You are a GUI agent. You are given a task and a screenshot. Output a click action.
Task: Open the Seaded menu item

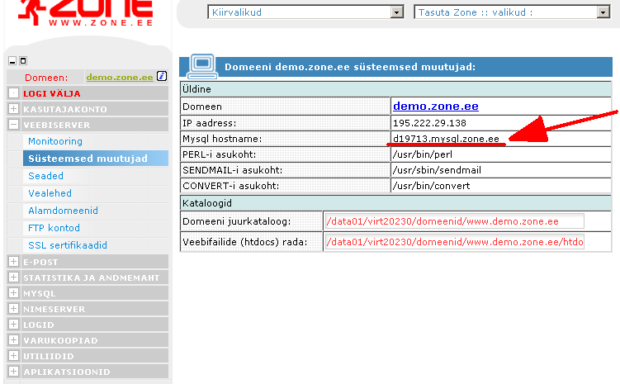(46, 176)
